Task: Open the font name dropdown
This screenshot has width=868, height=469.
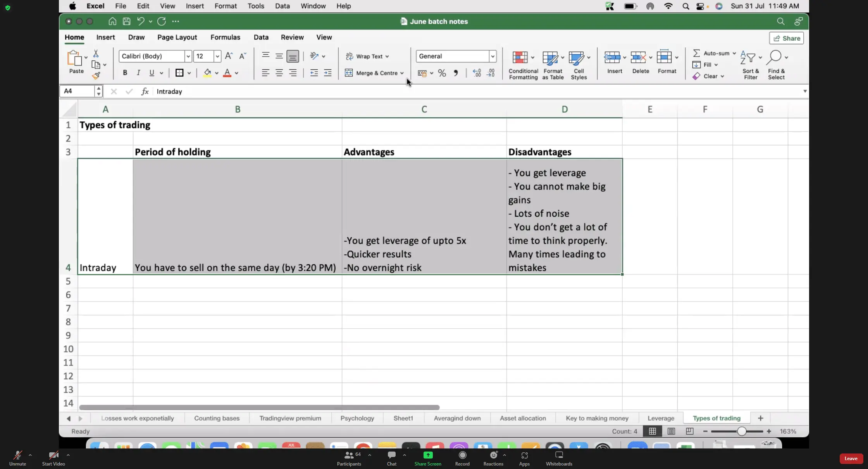Action: pos(188,56)
